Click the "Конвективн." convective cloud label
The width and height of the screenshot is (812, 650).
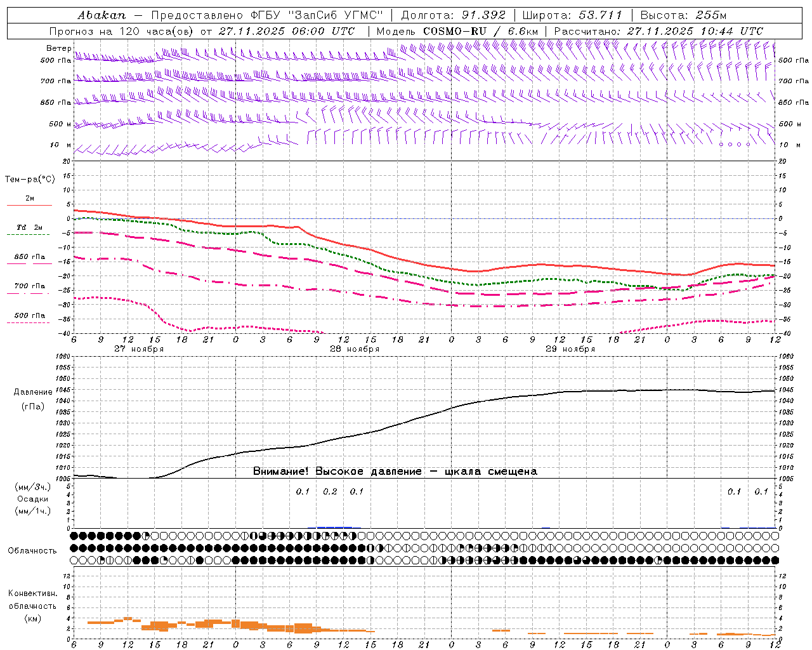tap(33, 594)
